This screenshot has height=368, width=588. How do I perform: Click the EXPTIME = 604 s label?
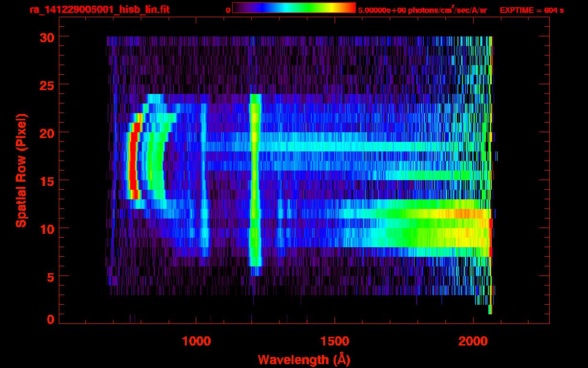531,10
